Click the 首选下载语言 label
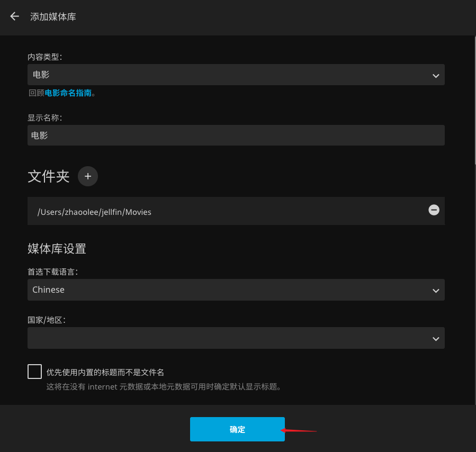The width and height of the screenshot is (476, 452). tap(53, 272)
